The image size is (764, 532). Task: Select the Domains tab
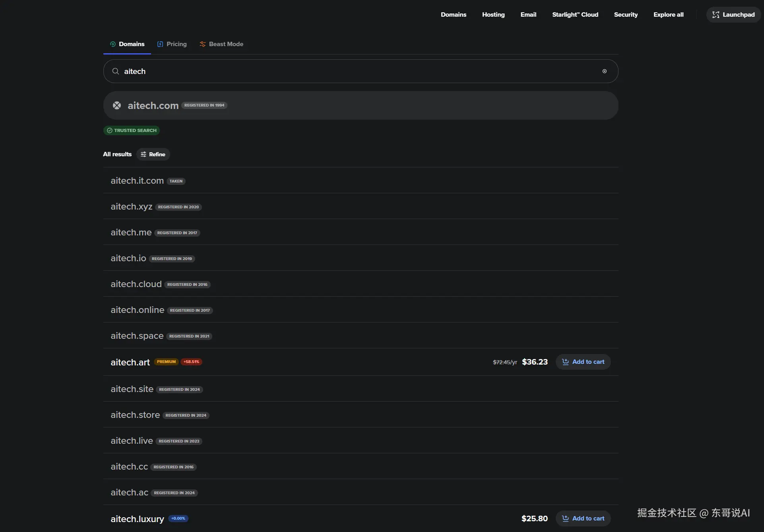coord(127,44)
